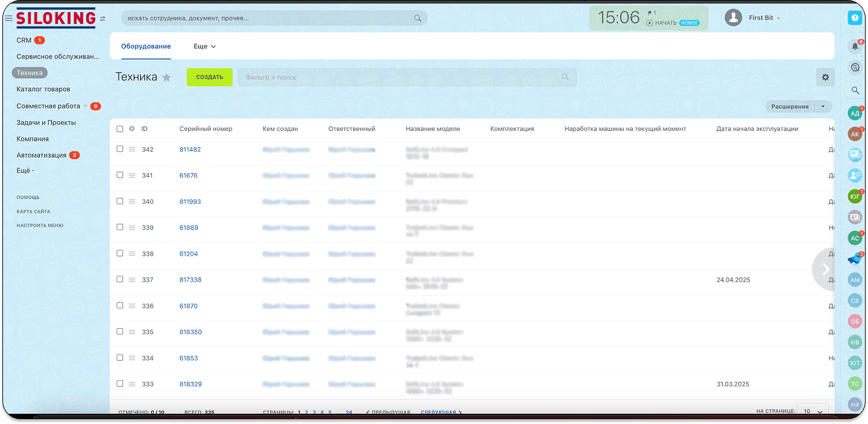Select the checkbox for row ID 341
Screen dimensions: 868x424
tap(119, 175)
